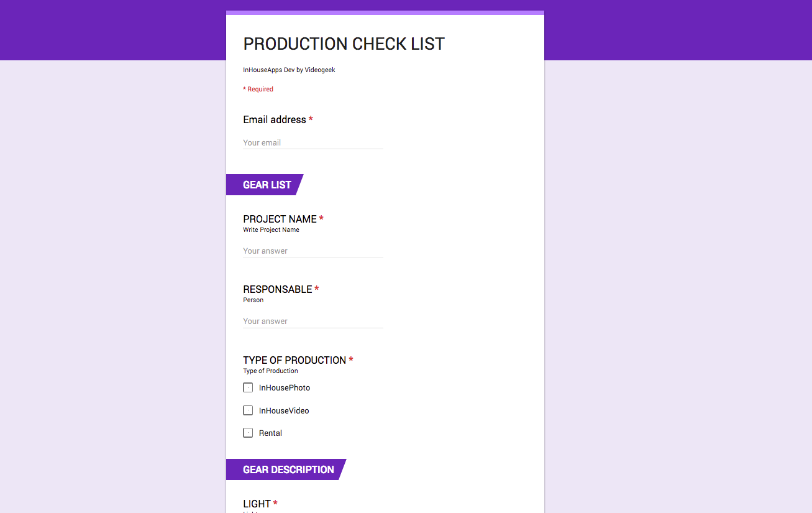The width and height of the screenshot is (812, 513).
Task: Click the Write Project Name helper text
Action: [x=271, y=229]
